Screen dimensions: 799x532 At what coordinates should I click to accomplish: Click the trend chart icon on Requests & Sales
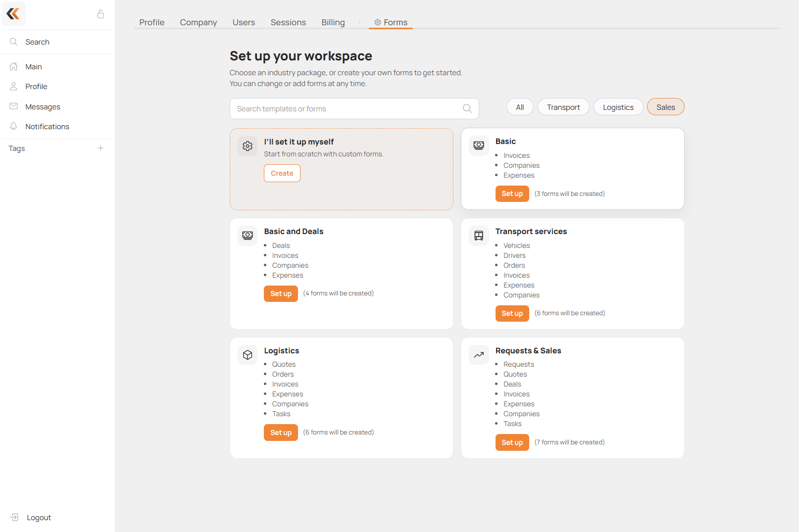coord(479,355)
